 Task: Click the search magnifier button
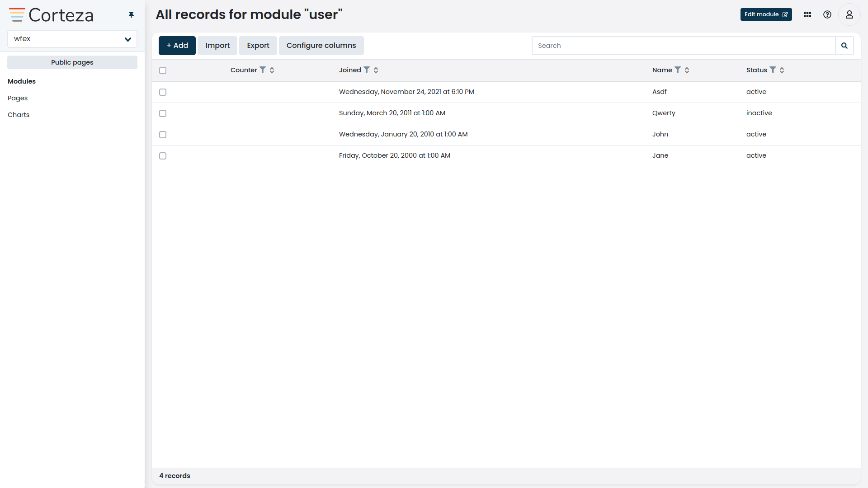pyautogui.click(x=844, y=46)
